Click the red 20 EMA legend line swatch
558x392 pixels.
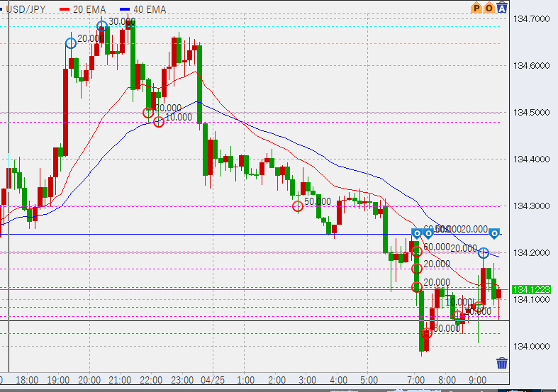(66, 8)
